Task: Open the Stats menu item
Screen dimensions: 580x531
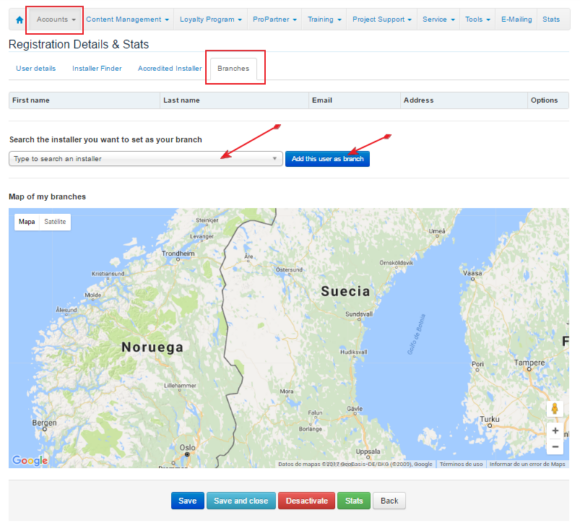Action: point(551,20)
